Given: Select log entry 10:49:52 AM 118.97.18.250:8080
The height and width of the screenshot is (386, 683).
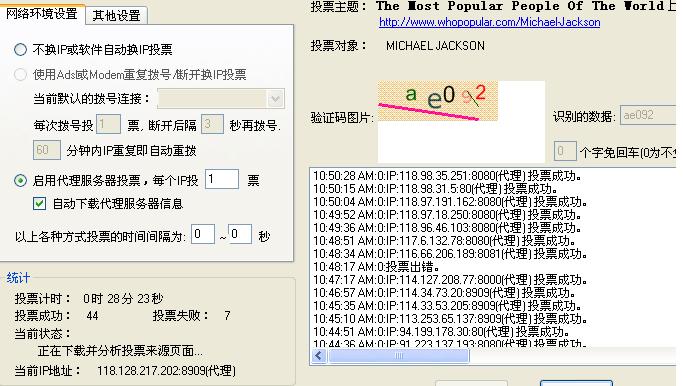Looking at the screenshot, I should point(447,215).
